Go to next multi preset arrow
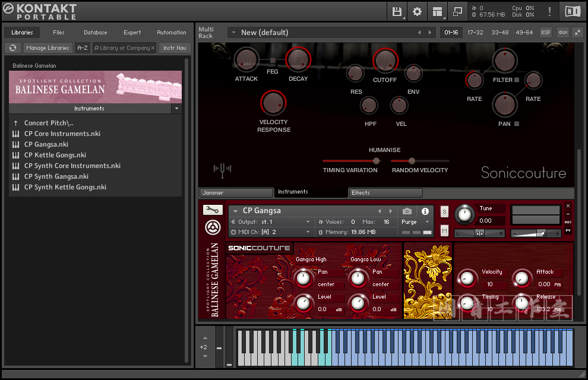 pyautogui.click(x=430, y=33)
